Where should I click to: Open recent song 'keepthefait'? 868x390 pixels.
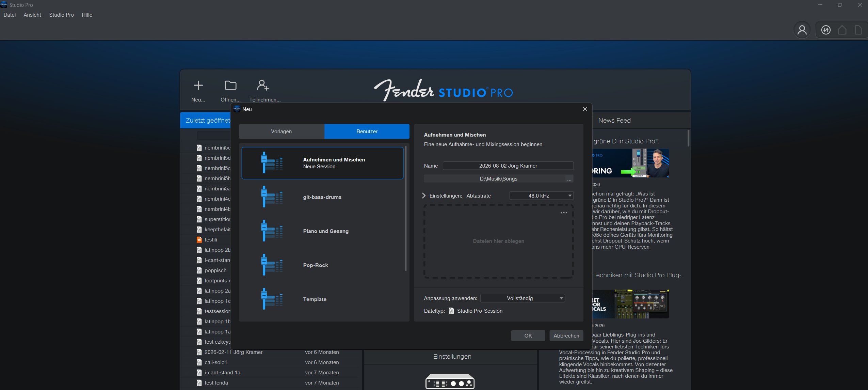217,230
